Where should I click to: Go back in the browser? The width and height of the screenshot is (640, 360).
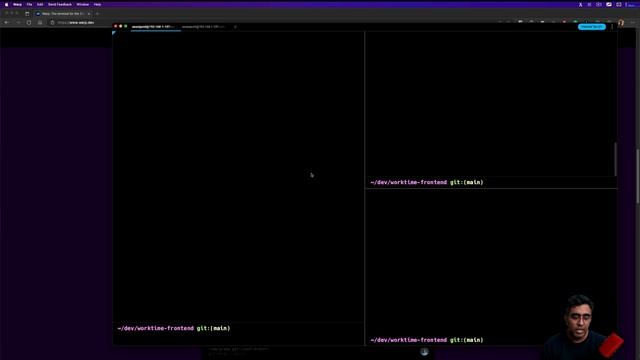tap(7, 22)
